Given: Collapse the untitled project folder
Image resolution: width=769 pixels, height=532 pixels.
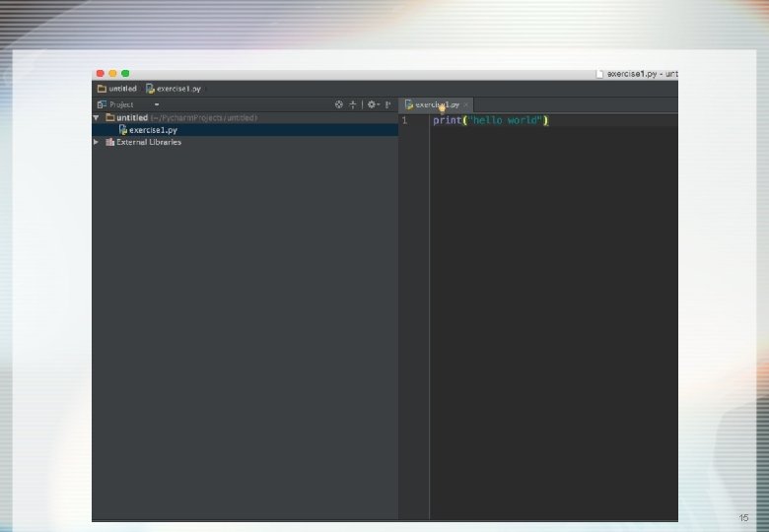Looking at the screenshot, I should (x=97, y=117).
